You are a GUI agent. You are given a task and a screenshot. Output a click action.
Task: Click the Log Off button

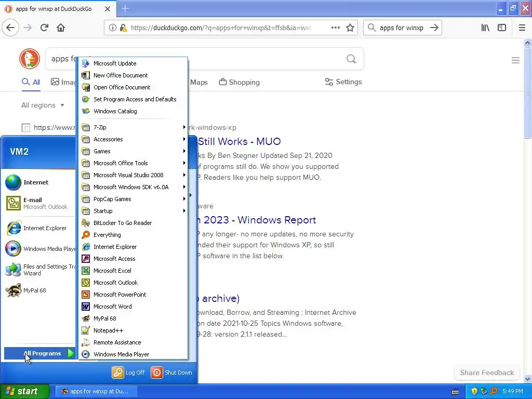click(128, 373)
